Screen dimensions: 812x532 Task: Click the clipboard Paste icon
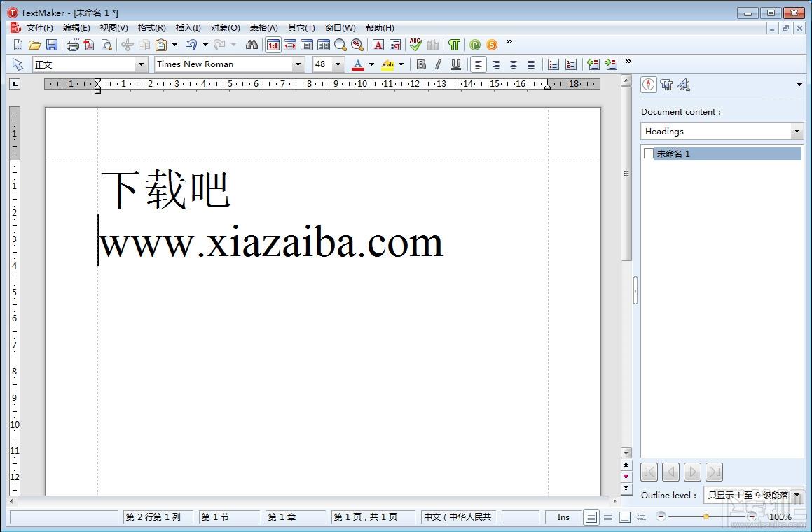(x=161, y=45)
